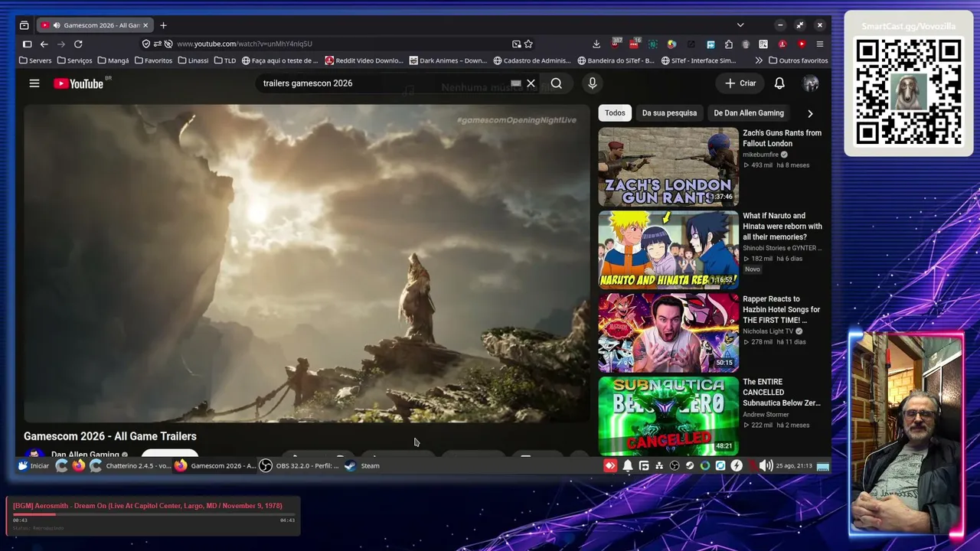The image size is (980, 551).
Task: Open the QR code extension icon
Action: (763, 44)
